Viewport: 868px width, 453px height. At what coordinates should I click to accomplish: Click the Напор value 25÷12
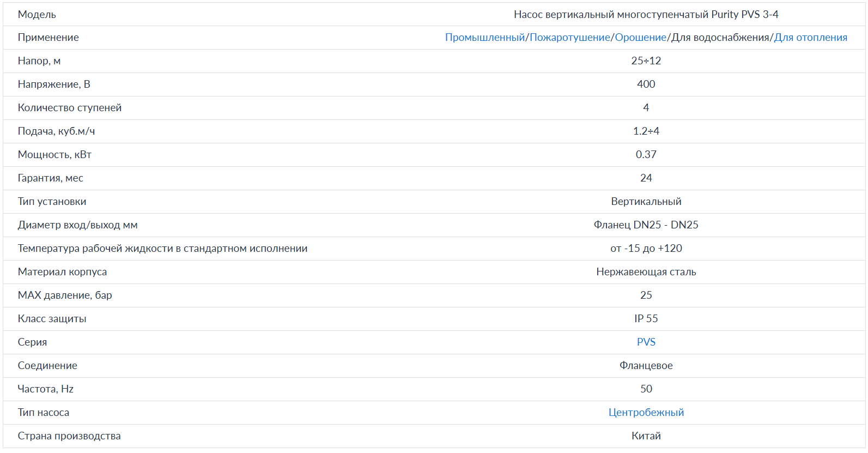pyautogui.click(x=646, y=61)
